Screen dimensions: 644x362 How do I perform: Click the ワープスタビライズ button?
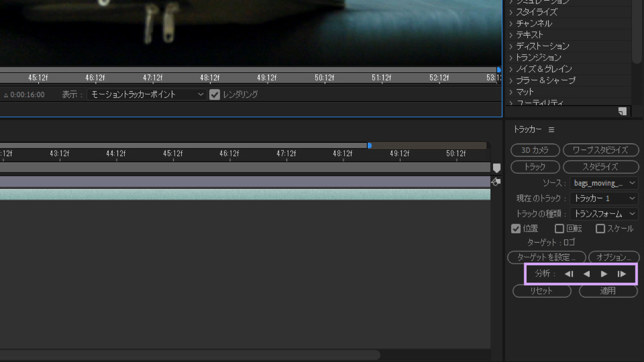click(601, 150)
